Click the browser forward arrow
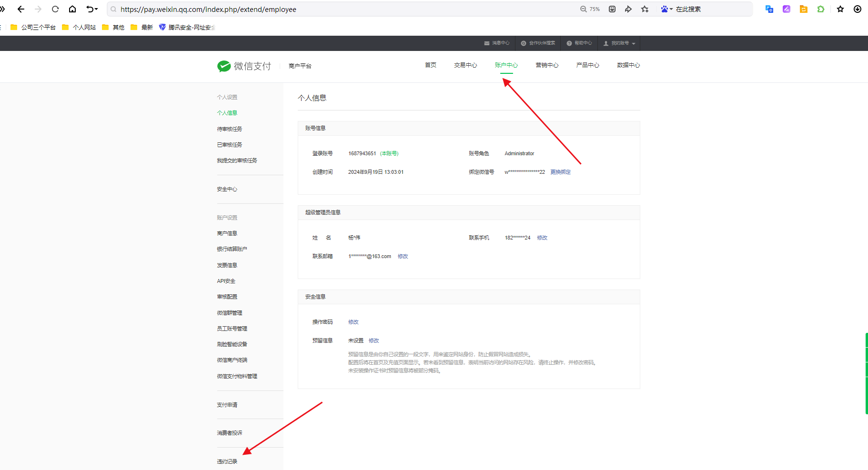This screenshot has width=868, height=470. 38,9
